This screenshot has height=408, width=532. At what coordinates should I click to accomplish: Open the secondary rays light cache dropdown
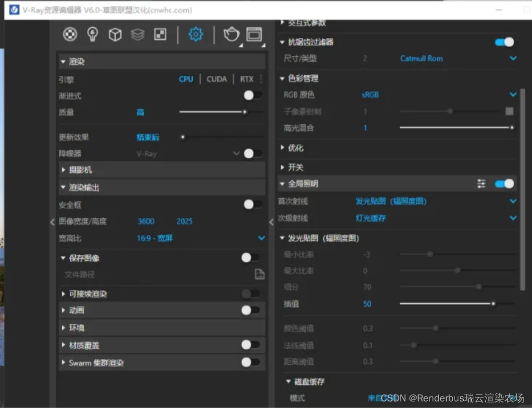[x=436, y=218]
